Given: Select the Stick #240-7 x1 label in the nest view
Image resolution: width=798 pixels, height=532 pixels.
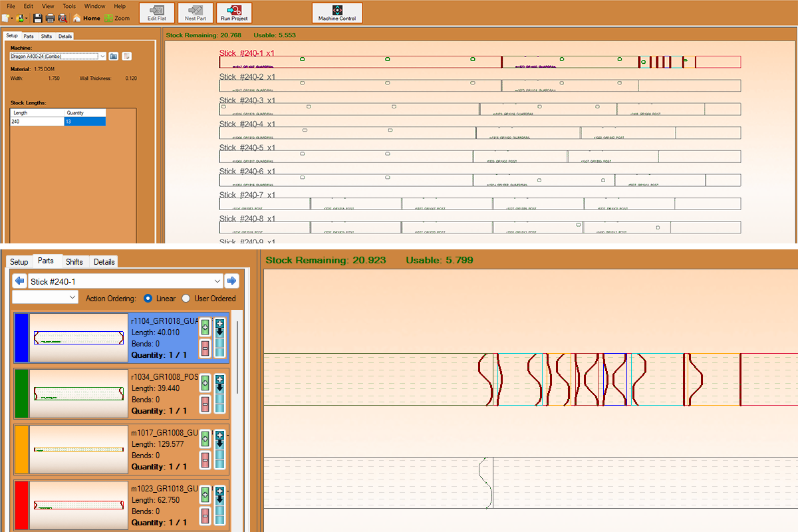Looking at the screenshot, I should coord(247,195).
